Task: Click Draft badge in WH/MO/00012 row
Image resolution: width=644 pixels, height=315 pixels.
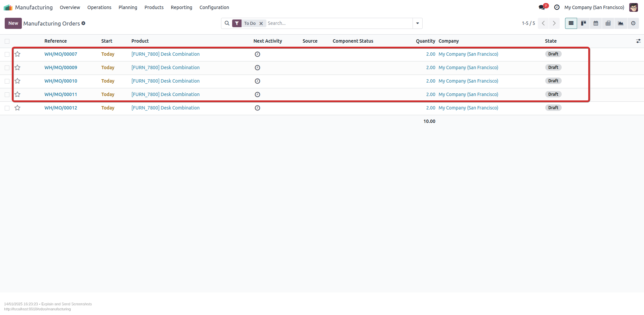Action: [x=553, y=108]
